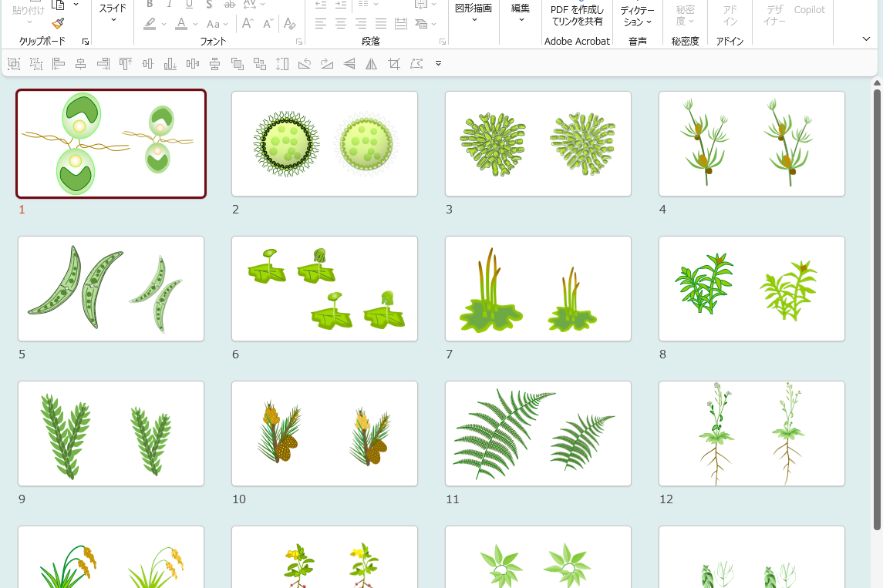Click the Align Top objects icon
Screen dimensions: 883x588
pyautogui.click(x=126, y=64)
